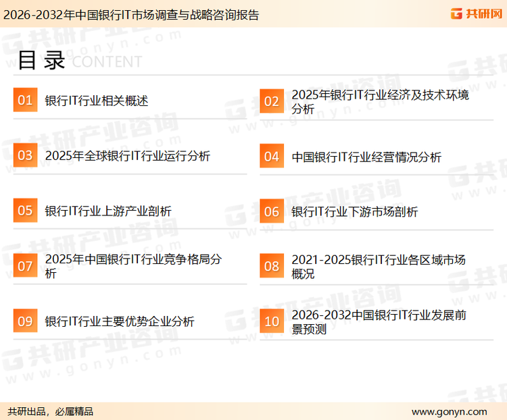The image size is (507, 420).
Task: Click the footer slogan 共研出品,必属精品
Action: pos(51,411)
